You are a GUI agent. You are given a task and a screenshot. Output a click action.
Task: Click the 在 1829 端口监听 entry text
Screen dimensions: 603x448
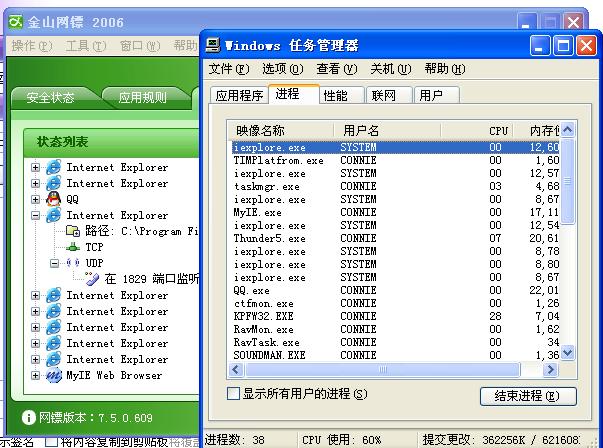(152, 279)
